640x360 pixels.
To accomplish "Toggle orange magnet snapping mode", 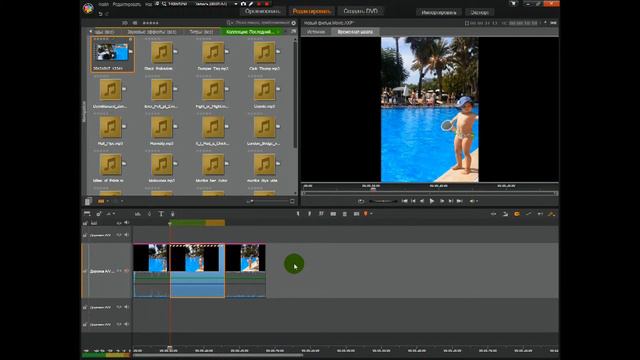I will coord(517,214).
